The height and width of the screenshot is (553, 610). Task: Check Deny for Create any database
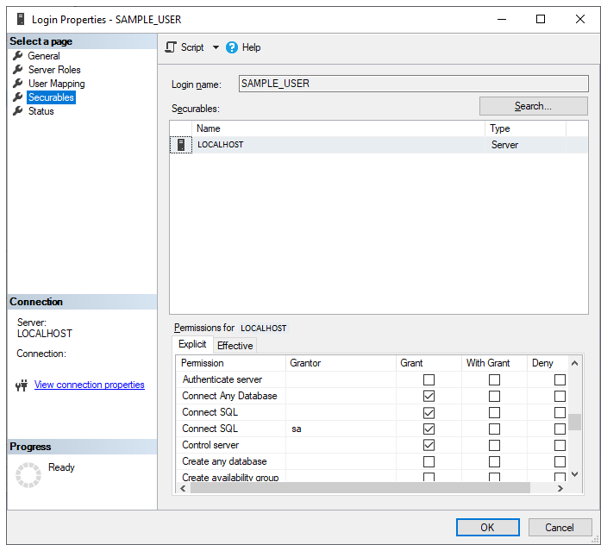pyautogui.click(x=560, y=462)
